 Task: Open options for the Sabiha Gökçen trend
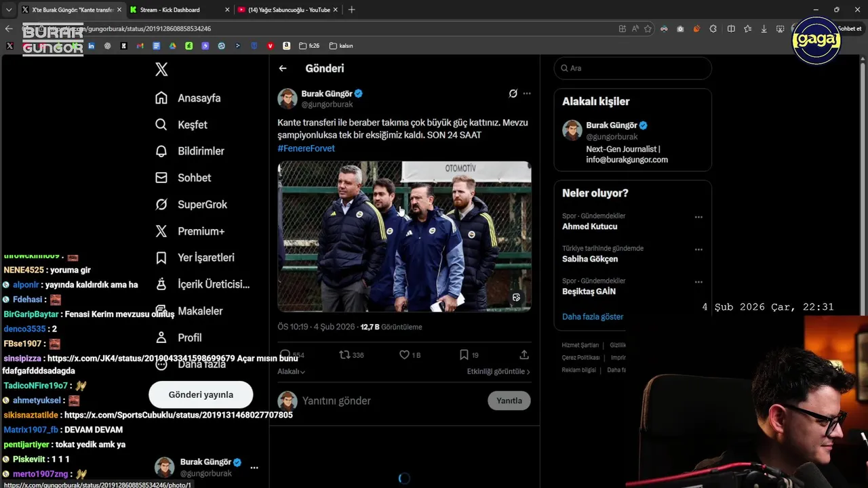pyautogui.click(x=698, y=250)
